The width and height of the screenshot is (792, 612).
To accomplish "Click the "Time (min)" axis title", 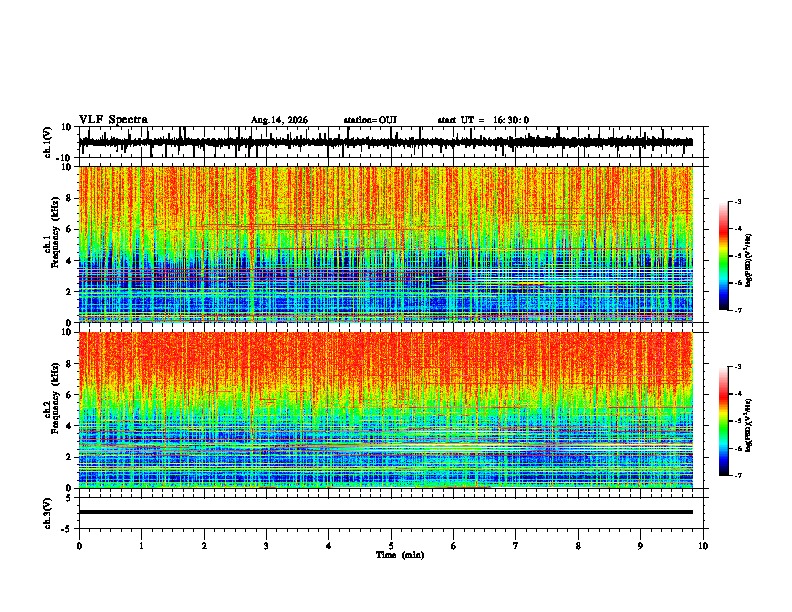I will coord(400,555).
